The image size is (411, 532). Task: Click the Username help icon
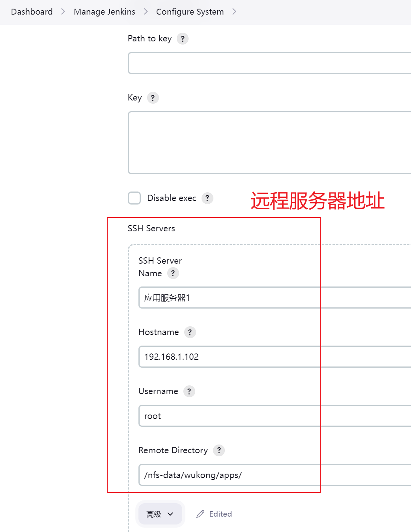point(189,391)
